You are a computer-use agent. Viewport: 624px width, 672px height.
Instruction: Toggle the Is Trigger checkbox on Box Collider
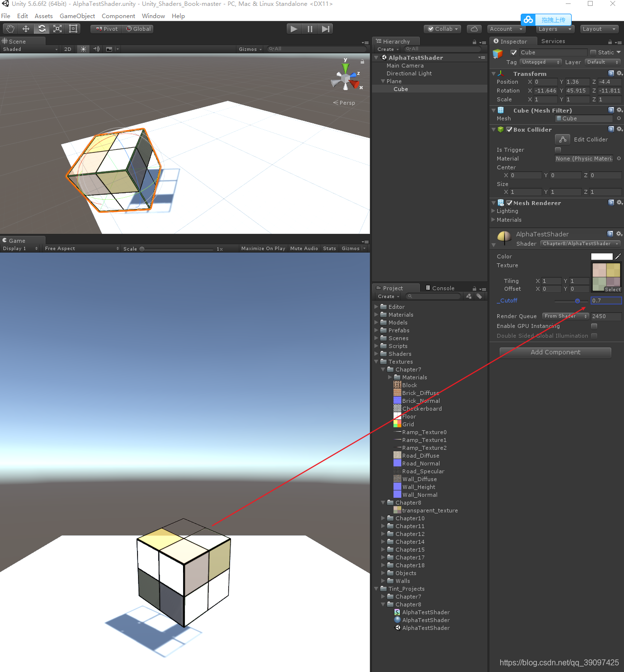[x=557, y=150]
